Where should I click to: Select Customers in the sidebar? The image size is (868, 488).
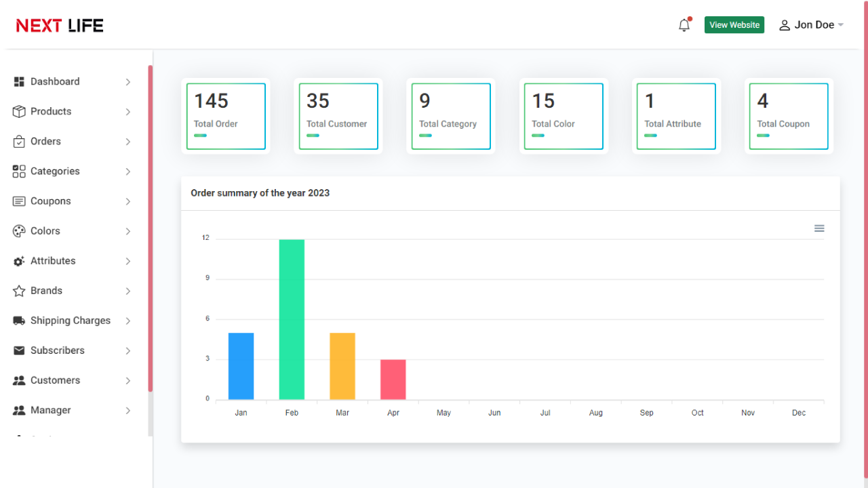click(x=73, y=380)
